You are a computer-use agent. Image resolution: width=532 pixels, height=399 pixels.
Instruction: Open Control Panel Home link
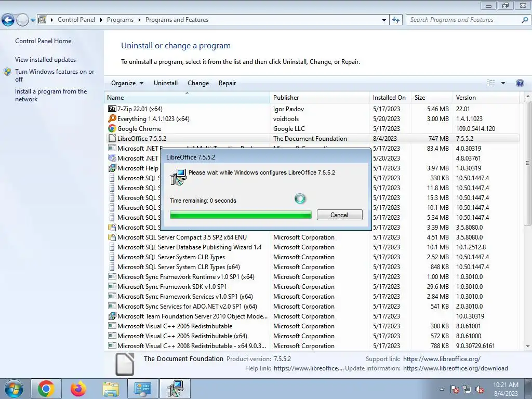click(43, 41)
